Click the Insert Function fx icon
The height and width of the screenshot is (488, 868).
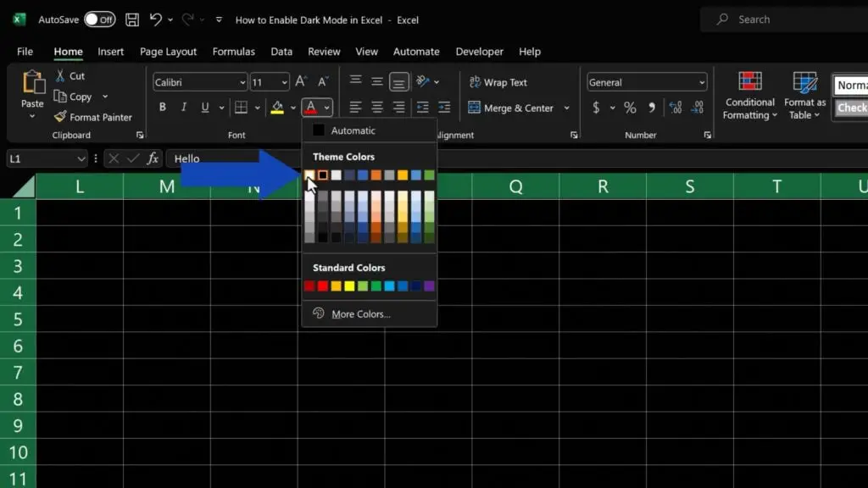153,158
